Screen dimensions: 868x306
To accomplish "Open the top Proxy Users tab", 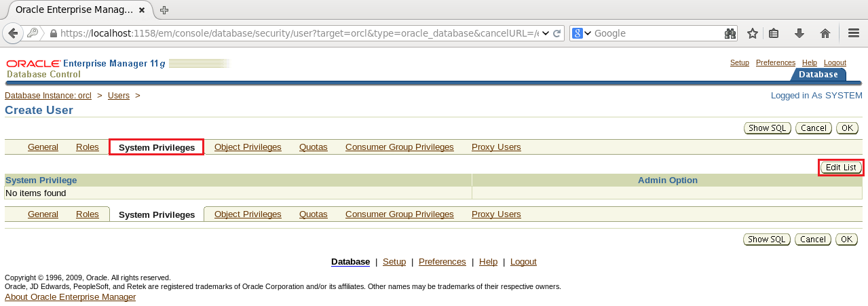I will tap(496, 147).
